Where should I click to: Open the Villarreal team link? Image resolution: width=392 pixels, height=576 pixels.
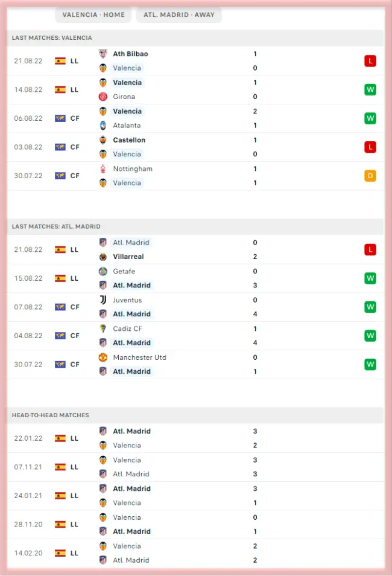coord(128,257)
